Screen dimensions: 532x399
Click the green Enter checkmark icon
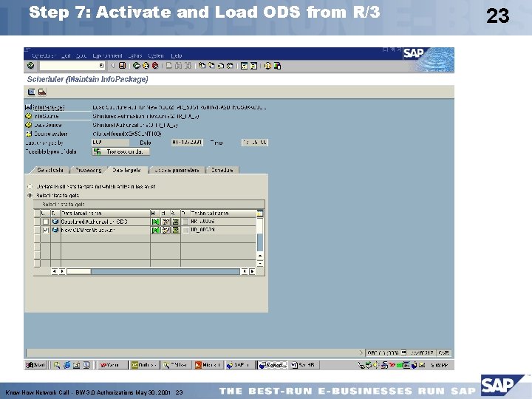(x=31, y=66)
